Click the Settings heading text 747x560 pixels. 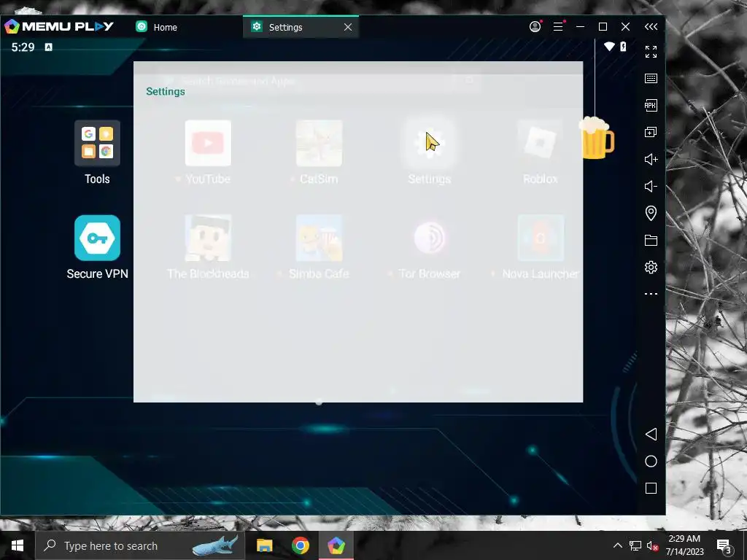click(x=166, y=91)
